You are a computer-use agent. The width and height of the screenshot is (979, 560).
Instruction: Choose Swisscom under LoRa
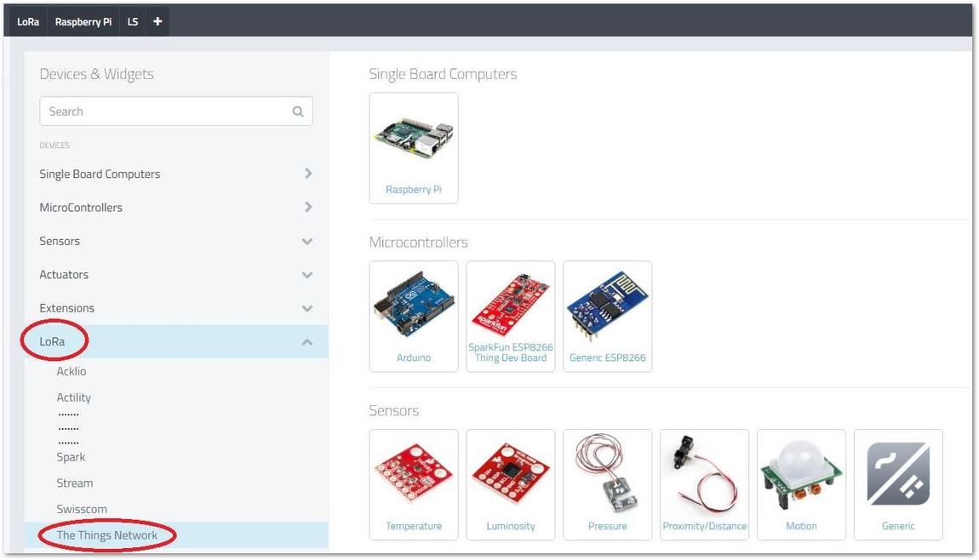click(x=82, y=509)
